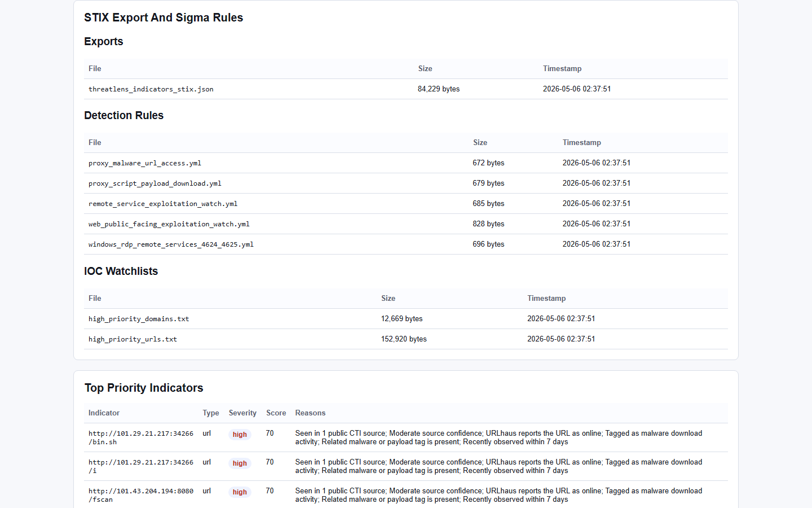Click the timestamp of web_public_facing_exploitation_watch.yml

[x=597, y=224]
